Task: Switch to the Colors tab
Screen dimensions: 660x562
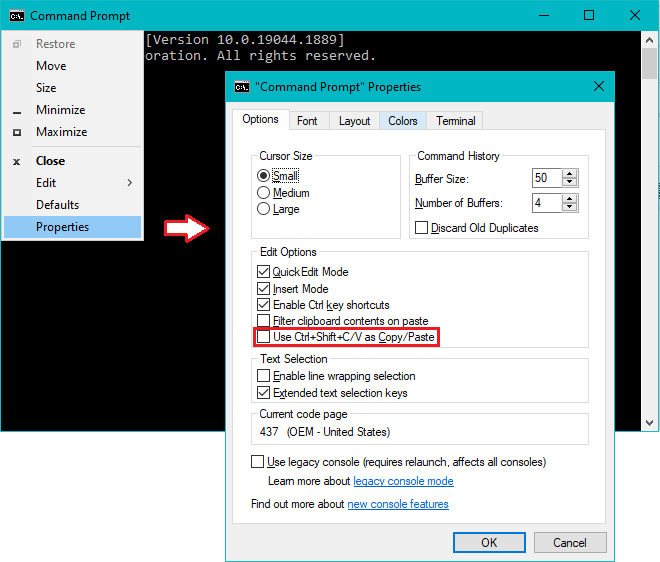Action: click(403, 121)
